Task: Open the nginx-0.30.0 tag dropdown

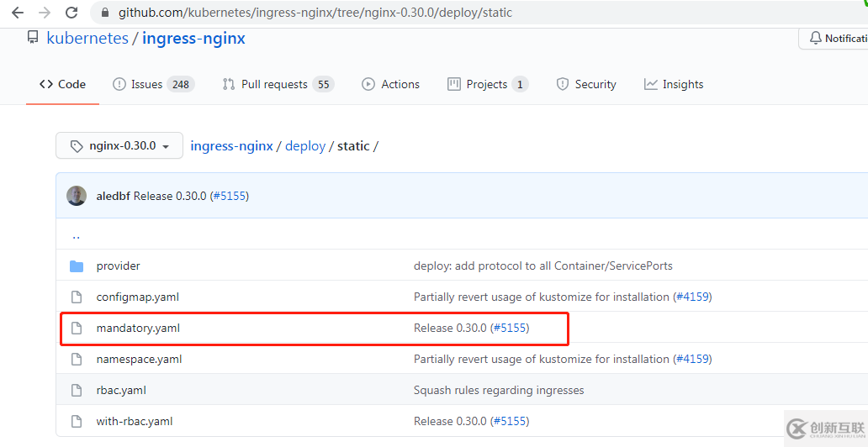Action: coord(119,146)
